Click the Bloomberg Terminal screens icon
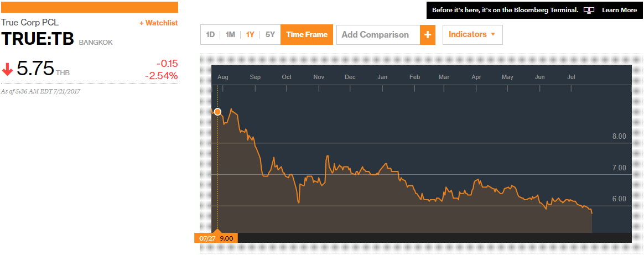 pos(589,10)
